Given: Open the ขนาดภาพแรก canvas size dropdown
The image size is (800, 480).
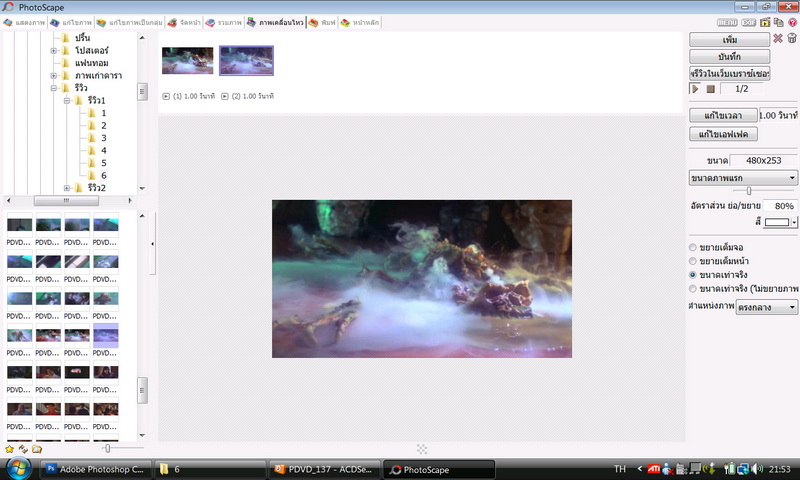Looking at the screenshot, I should 743,178.
